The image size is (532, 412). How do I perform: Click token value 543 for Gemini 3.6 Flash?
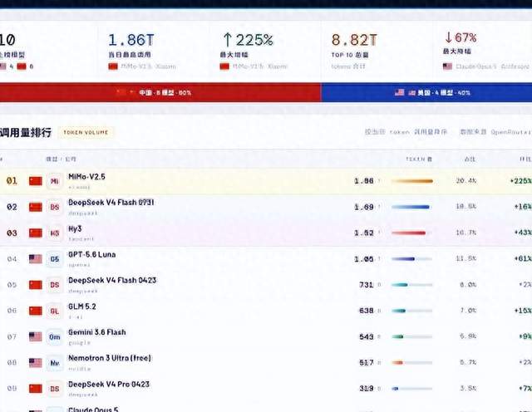point(367,336)
